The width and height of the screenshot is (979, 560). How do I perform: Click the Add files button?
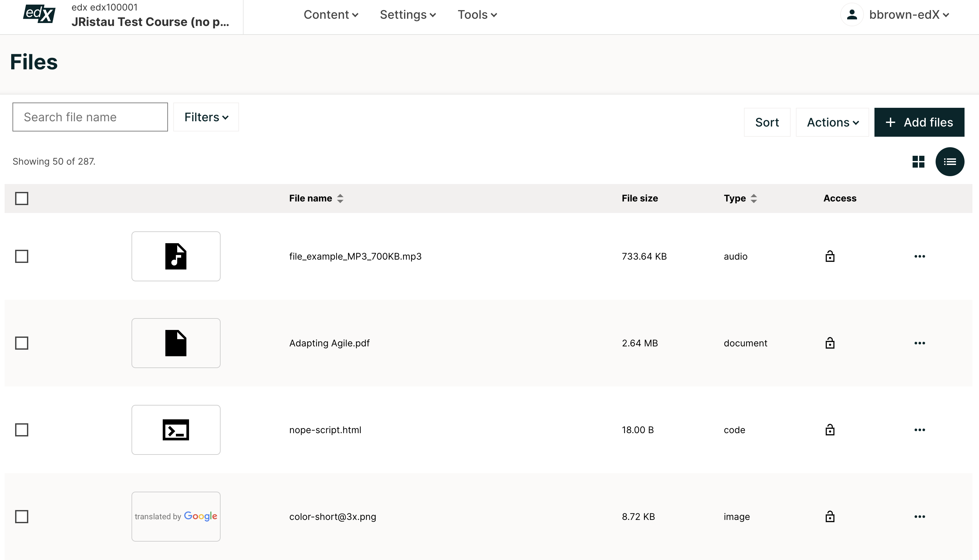click(x=919, y=122)
